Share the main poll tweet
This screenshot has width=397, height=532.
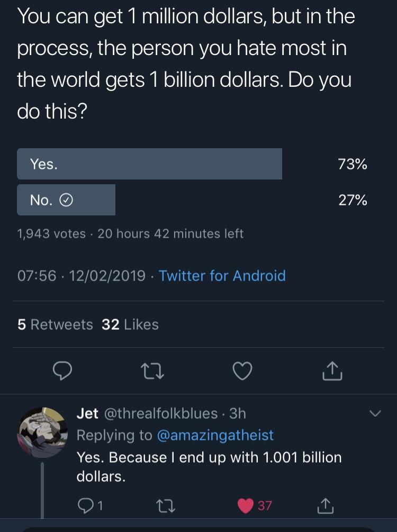click(332, 371)
